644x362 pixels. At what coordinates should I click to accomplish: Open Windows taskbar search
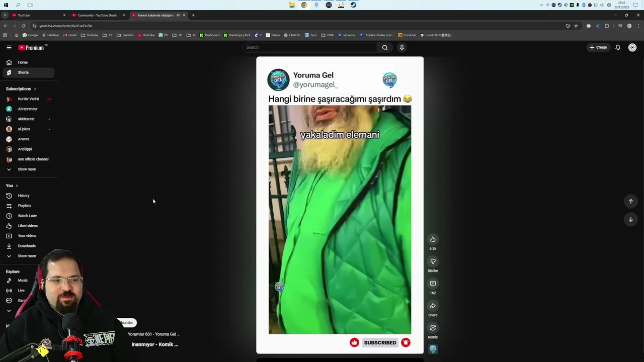[x=18, y=5]
